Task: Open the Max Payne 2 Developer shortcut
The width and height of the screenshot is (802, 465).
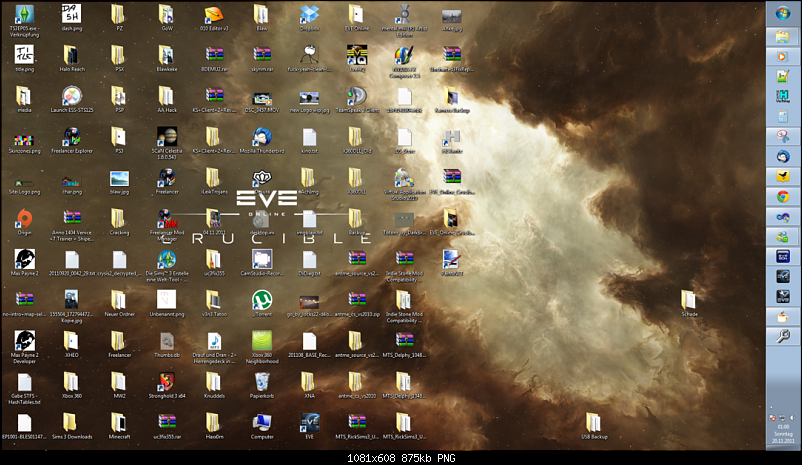Action: 24,347
